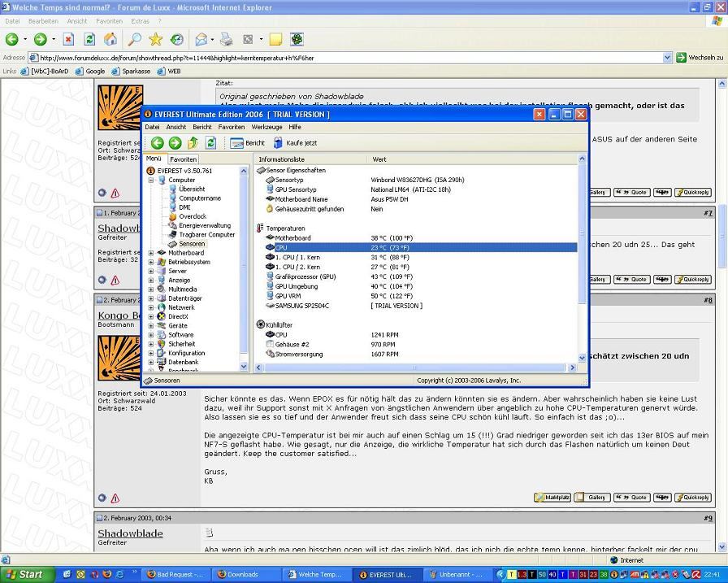Open the IE address bar dropdown
Image resolution: width=728 pixels, height=583 pixels.
click(x=667, y=58)
